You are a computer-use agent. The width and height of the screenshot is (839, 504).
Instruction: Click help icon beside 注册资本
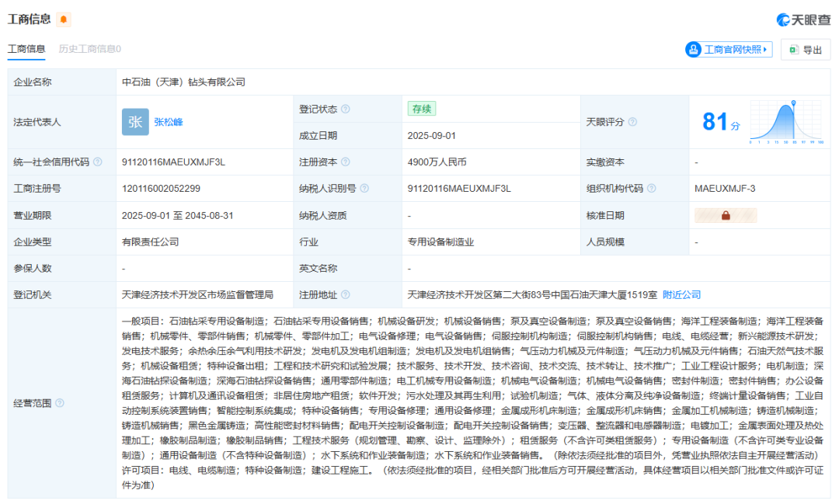pos(346,162)
